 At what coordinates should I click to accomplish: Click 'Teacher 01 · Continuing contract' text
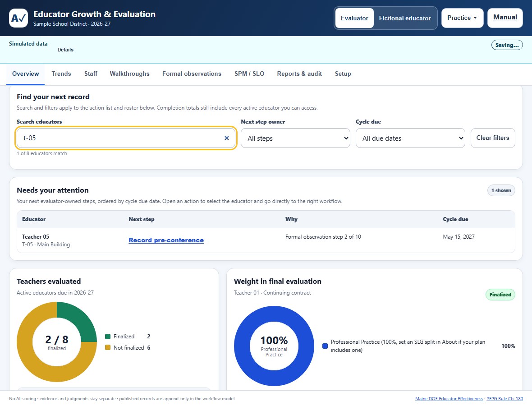point(272,293)
